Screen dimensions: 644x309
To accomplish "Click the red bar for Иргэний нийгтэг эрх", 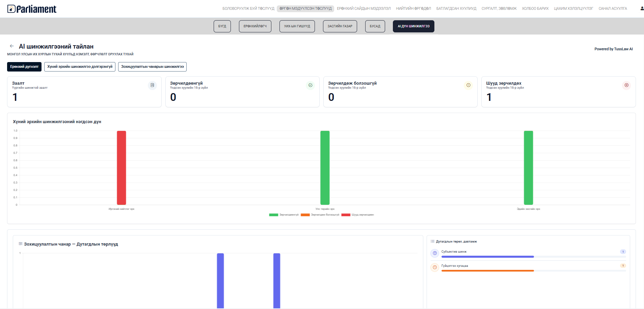I will point(122,168).
